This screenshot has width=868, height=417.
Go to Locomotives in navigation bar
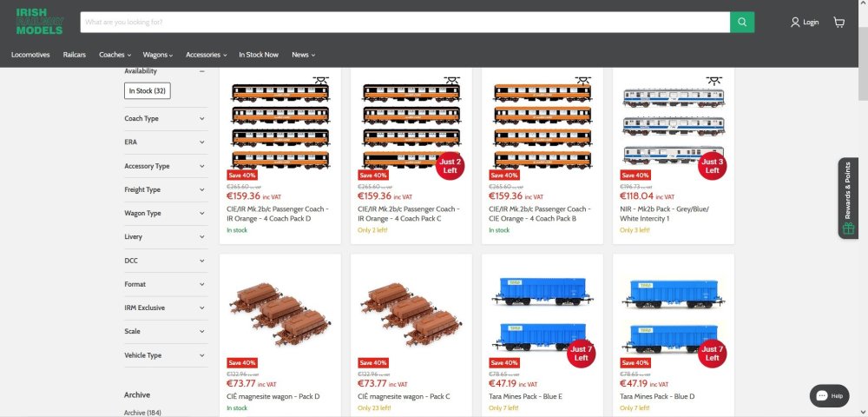click(30, 55)
